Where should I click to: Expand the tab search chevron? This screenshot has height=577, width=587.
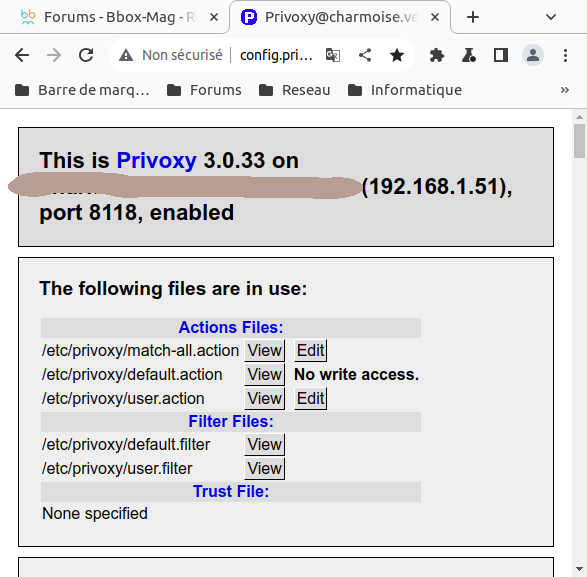[x=551, y=17]
